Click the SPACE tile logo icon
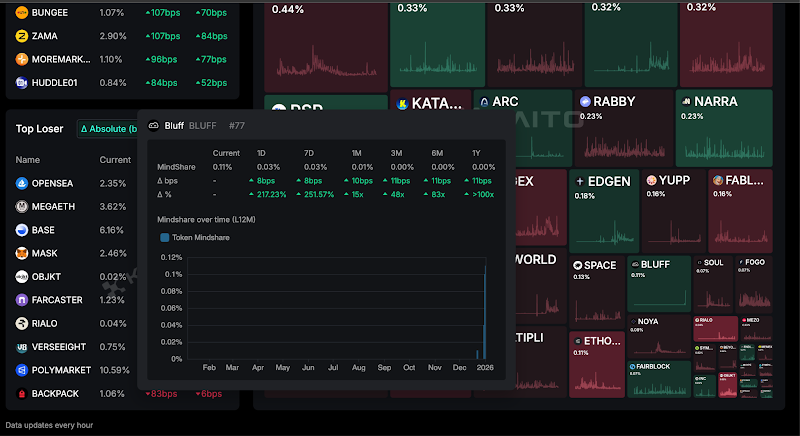Image resolution: width=800 pixels, height=436 pixels. coord(578,265)
